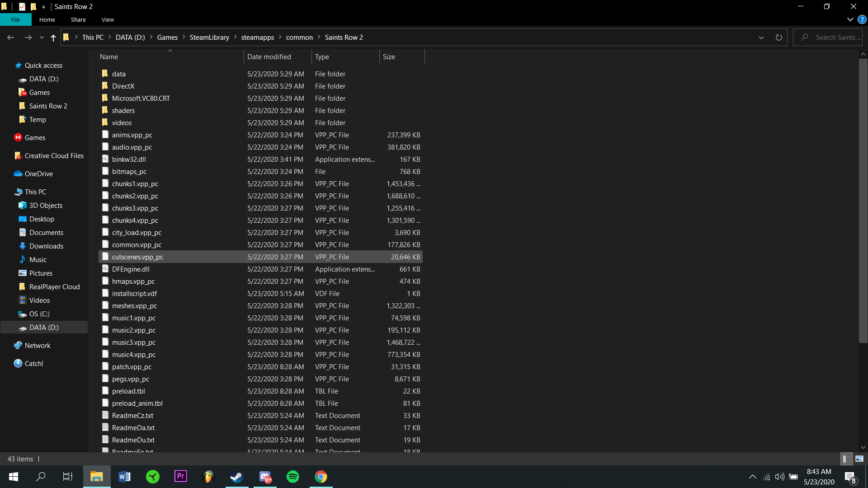Switch to the Share ribbon tab
Screen dimensions: 868x488
78,19
